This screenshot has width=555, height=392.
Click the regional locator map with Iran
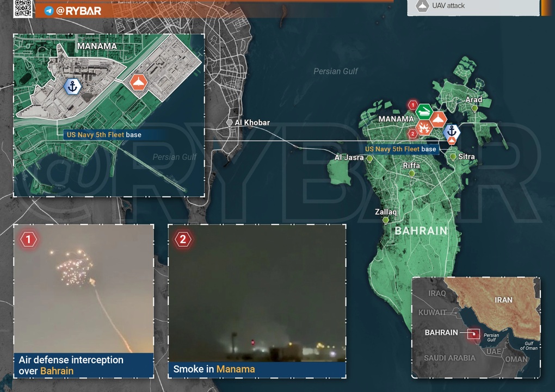476,327
